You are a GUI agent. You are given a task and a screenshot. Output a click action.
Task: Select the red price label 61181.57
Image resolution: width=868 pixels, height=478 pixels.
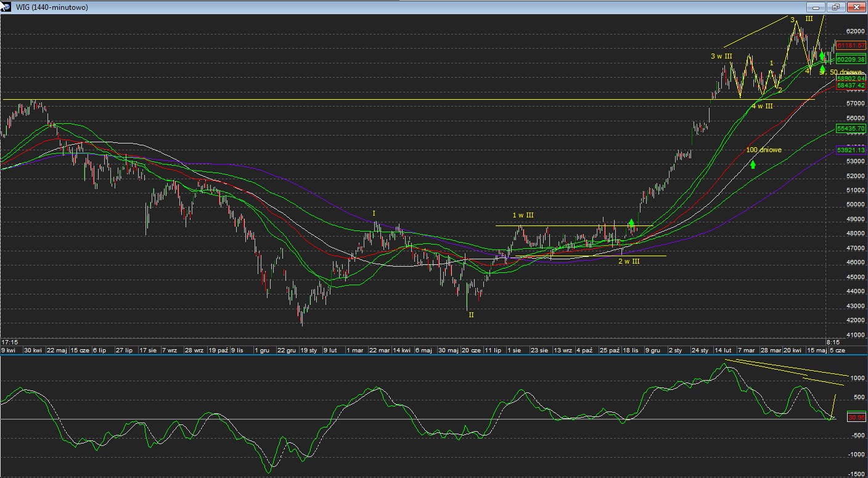pyautogui.click(x=851, y=46)
